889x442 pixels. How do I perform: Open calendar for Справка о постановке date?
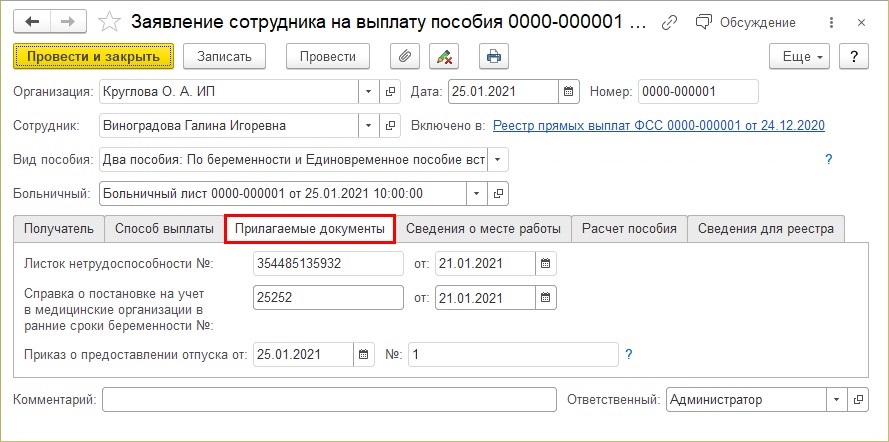click(x=545, y=298)
